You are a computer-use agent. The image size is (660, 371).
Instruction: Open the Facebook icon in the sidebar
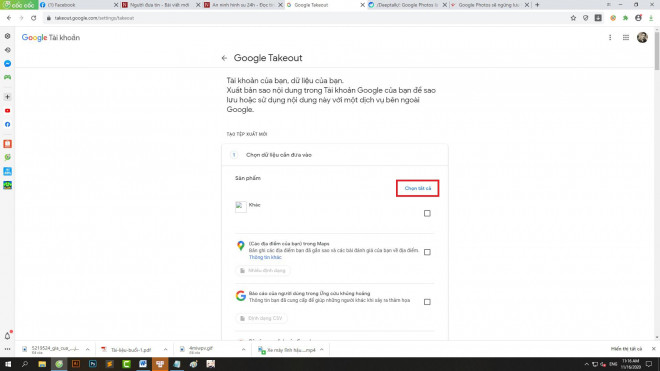pyautogui.click(x=8, y=125)
